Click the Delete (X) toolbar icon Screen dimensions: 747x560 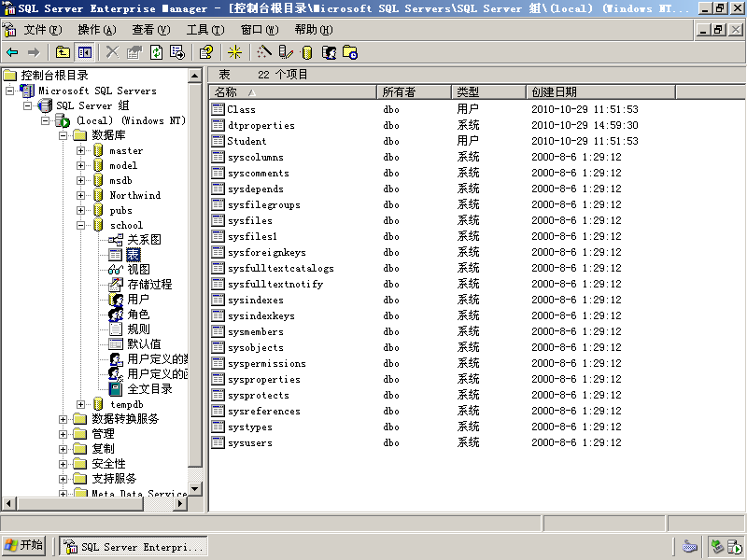click(x=112, y=52)
